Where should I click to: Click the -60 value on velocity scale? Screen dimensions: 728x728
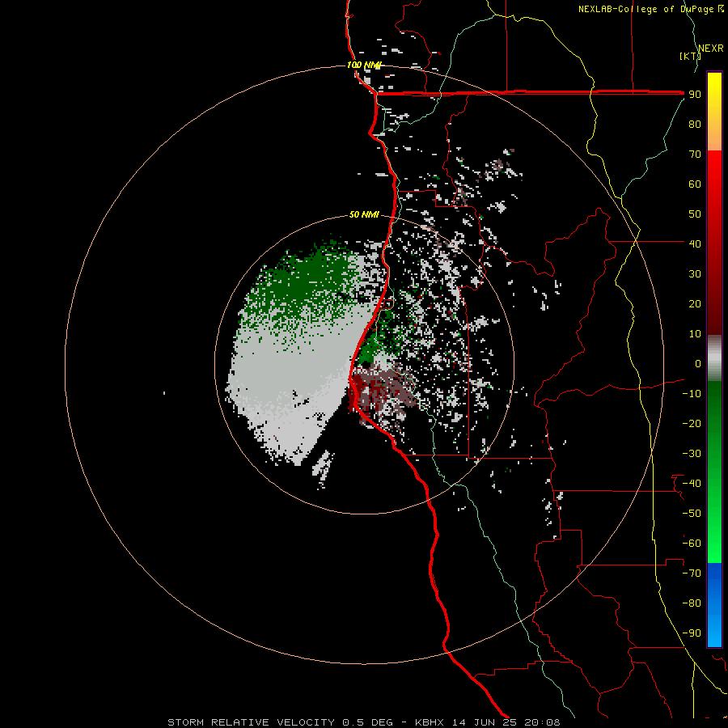(x=692, y=544)
